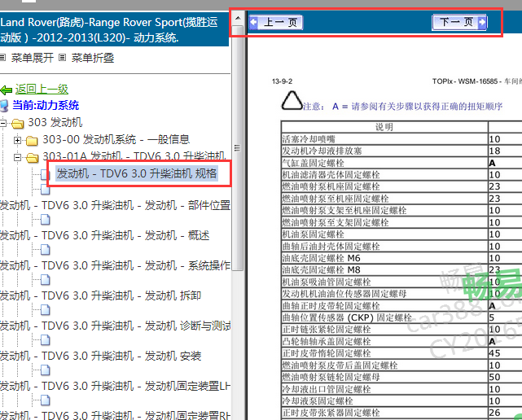Click table row 油底壳固定螺栓 M8
This screenshot has height=420, width=522.
click(384, 270)
